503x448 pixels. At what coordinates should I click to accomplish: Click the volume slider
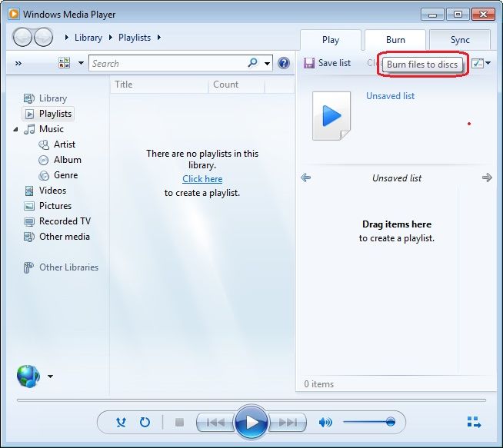(369, 422)
